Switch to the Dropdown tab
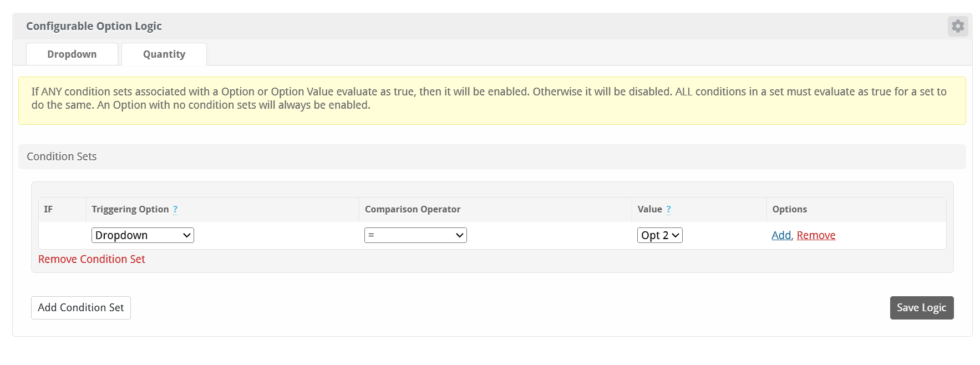Screen dimensions: 980x365 (x=72, y=54)
